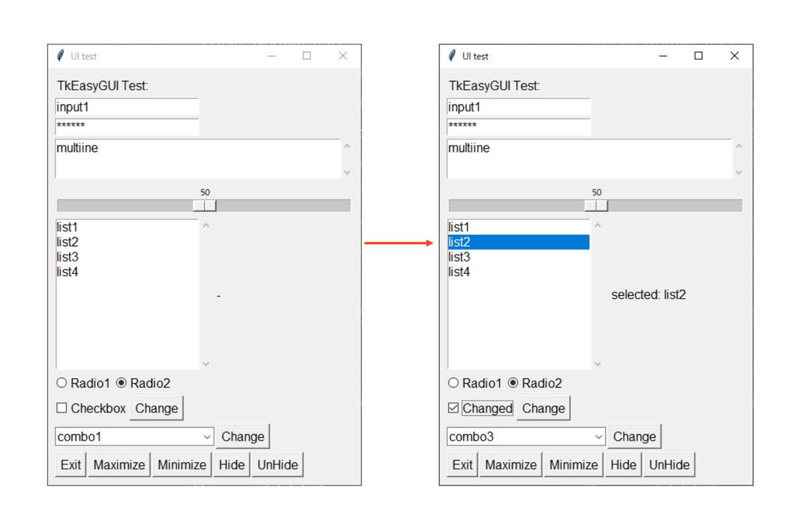The width and height of the screenshot is (794, 532).
Task: Click multiline scrollbar down arrow in left window
Action: (347, 172)
